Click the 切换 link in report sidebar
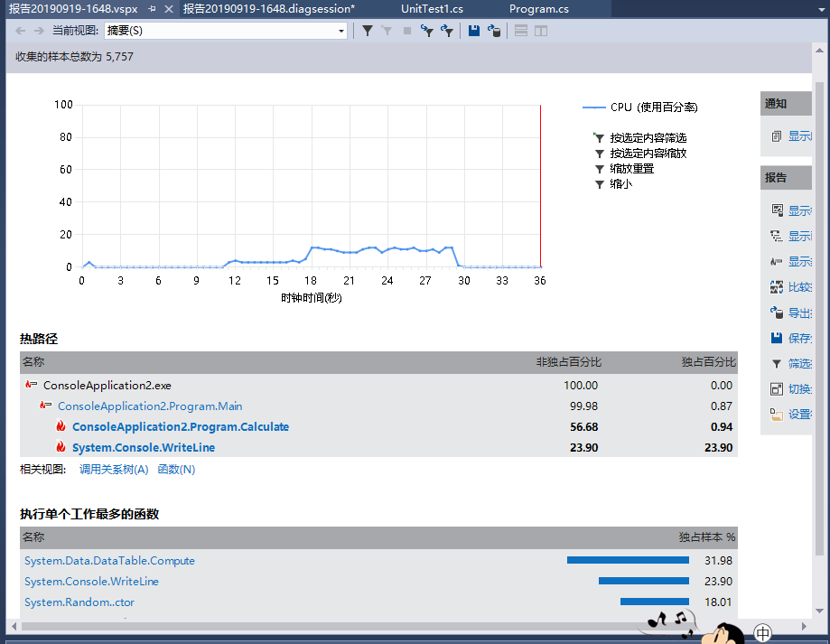This screenshot has width=830, height=644. 799,389
